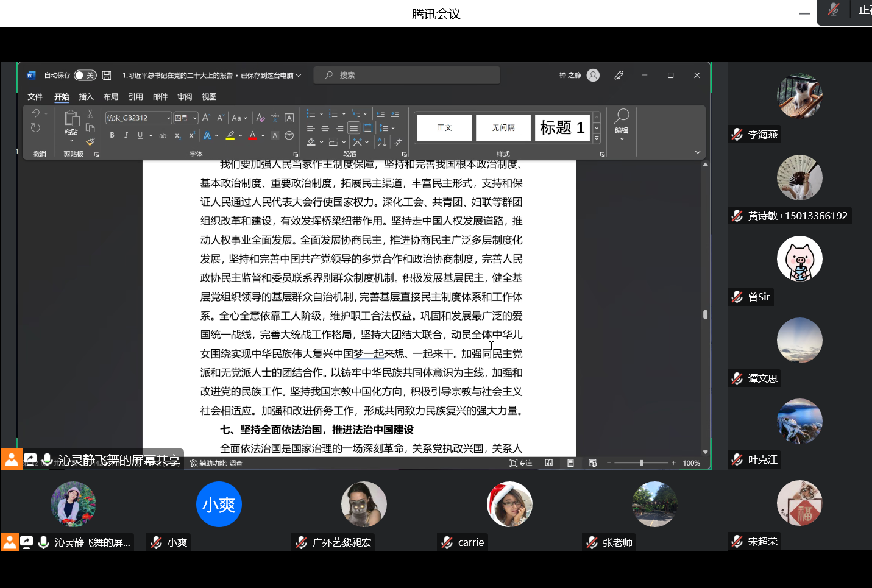Image resolution: width=872 pixels, height=588 pixels.
Task: Toggle Bold formatting
Action: pyautogui.click(x=112, y=135)
